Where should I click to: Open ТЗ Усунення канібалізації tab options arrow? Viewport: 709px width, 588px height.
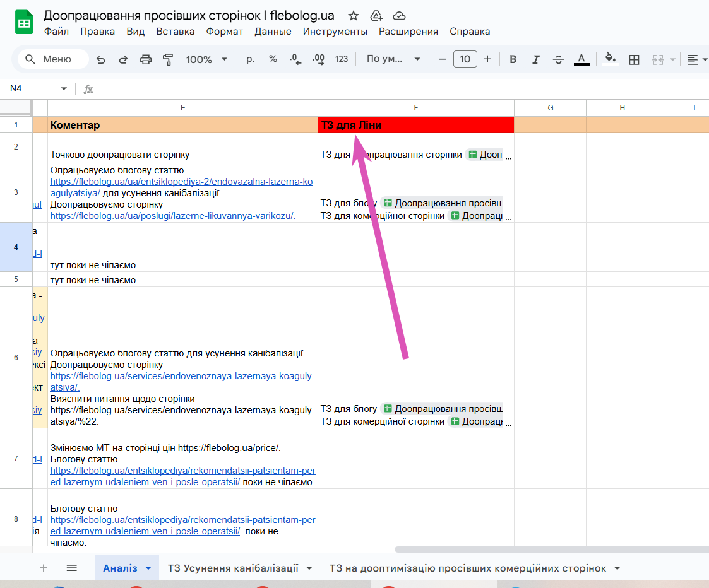309,568
